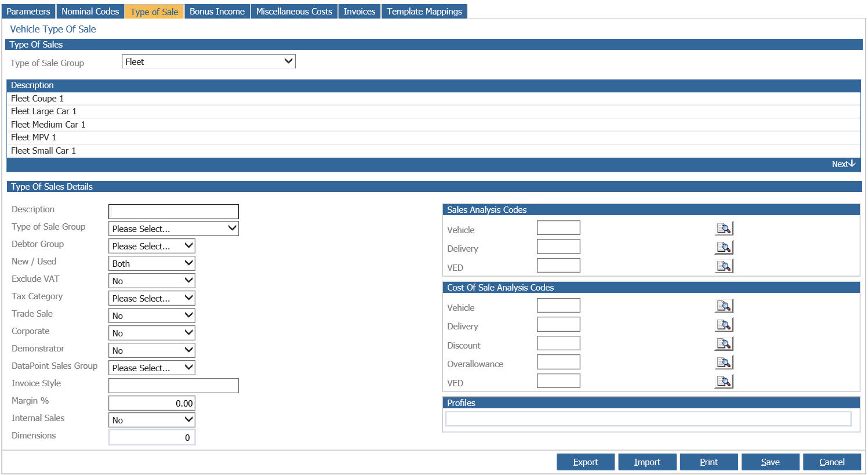Click the Cost Of Sale Vehicle code field

(558, 306)
